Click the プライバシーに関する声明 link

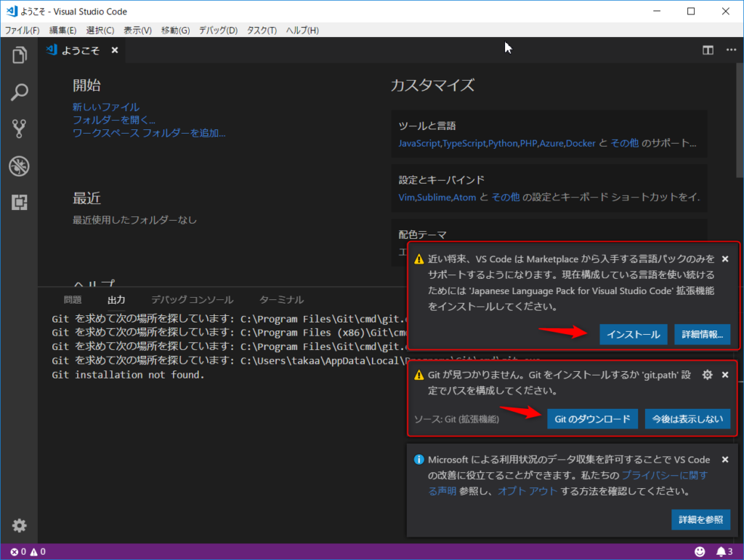(664, 475)
